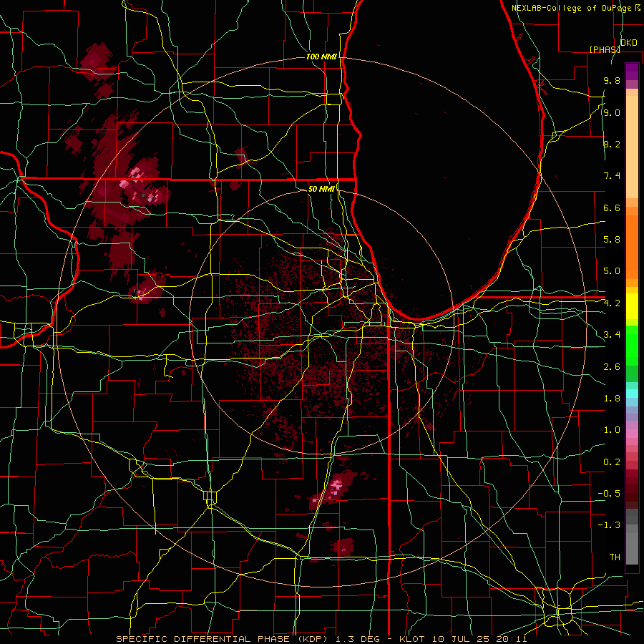Pick the orange band of the color scale
This screenshot has height=644, width=644.
point(632,246)
